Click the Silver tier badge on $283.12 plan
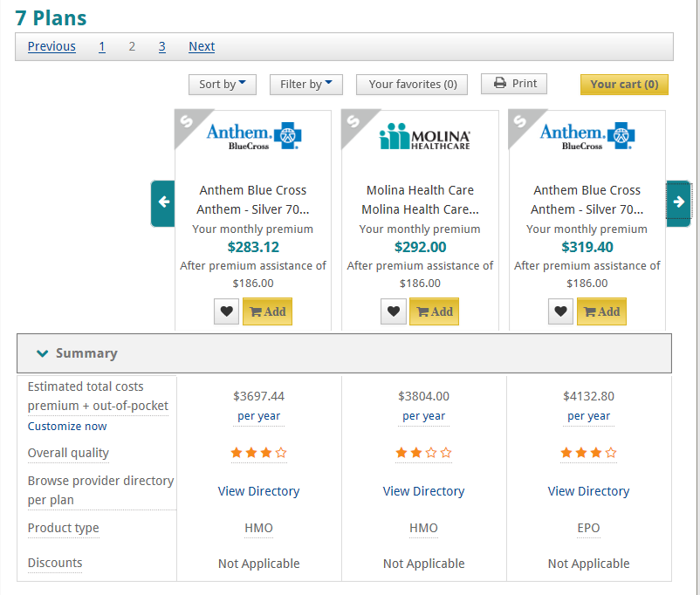700x595 pixels. point(187,121)
